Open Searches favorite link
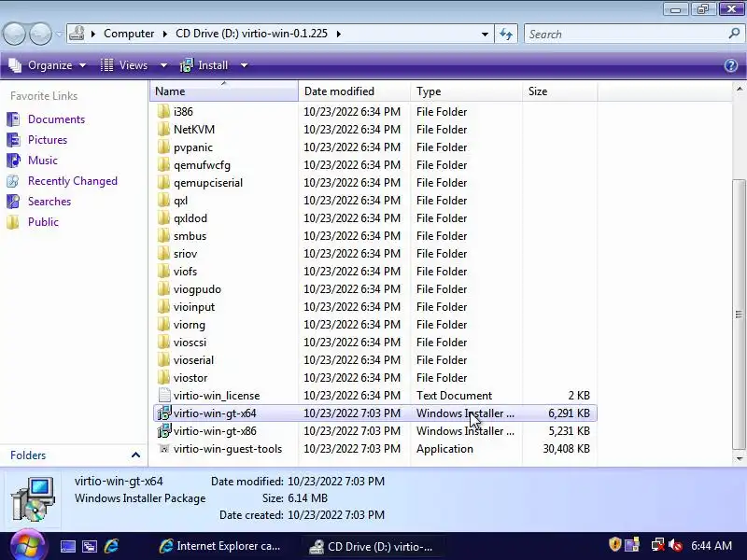Image resolution: width=747 pixels, height=560 pixels. point(49,201)
